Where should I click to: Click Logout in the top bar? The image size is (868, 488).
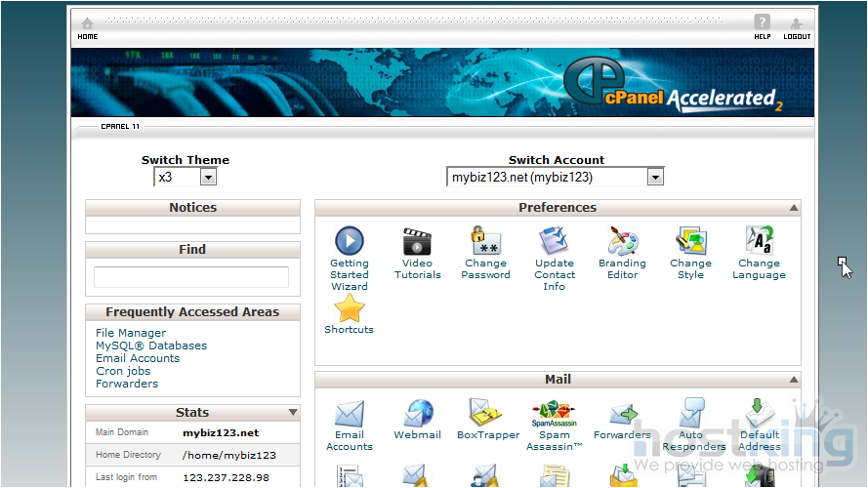[797, 27]
